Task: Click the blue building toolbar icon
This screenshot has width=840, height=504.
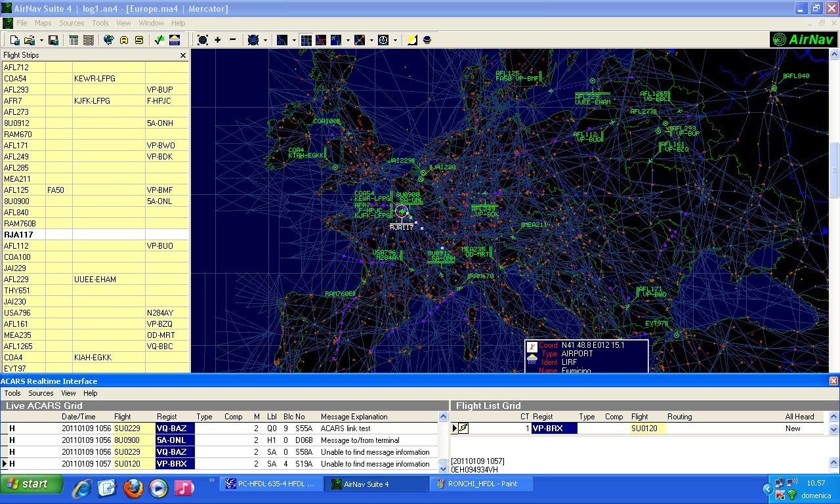Action: [175, 40]
